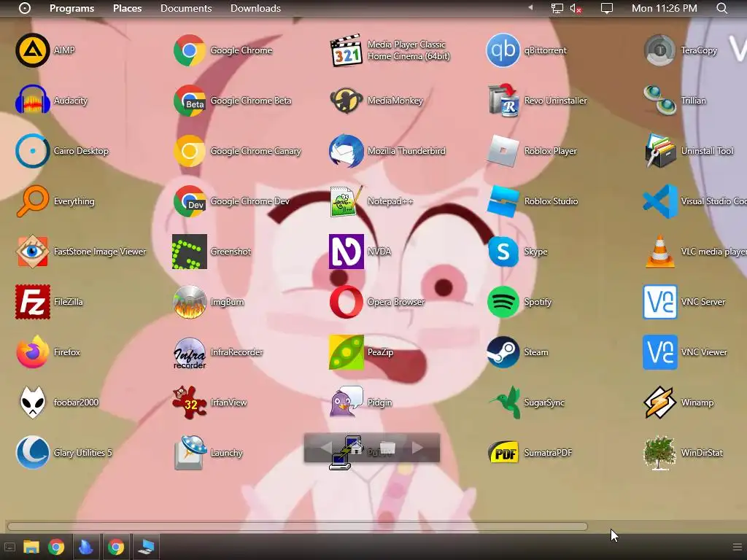
Task: Open the Programs menu
Action: pos(72,8)
